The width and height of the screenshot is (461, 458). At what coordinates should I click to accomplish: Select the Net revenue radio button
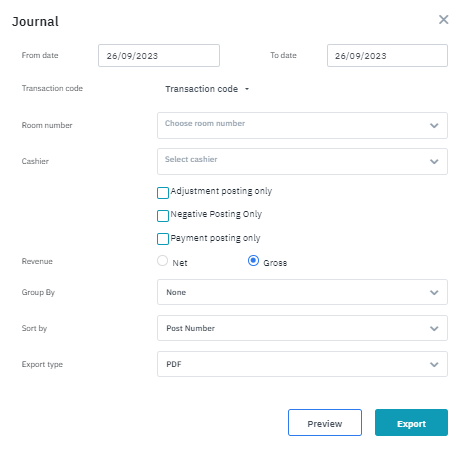point(162,261)
